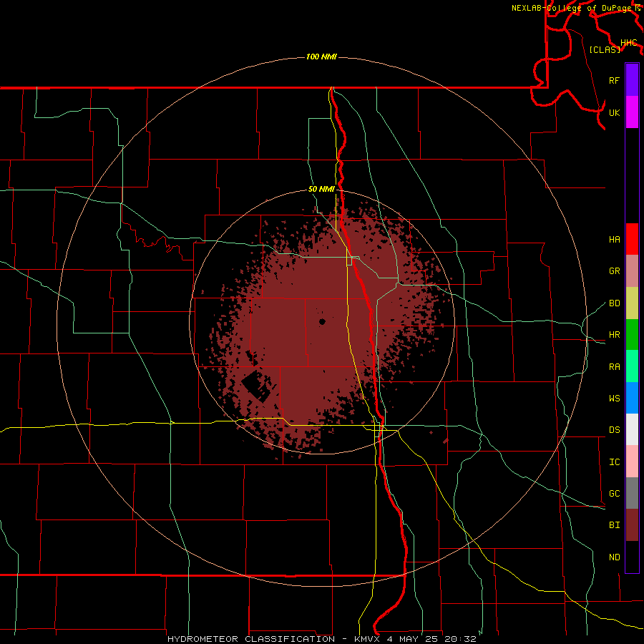Viewport: 644px width, 644px height.
Task: Click the BD legend label
Action: coord(614,303)
